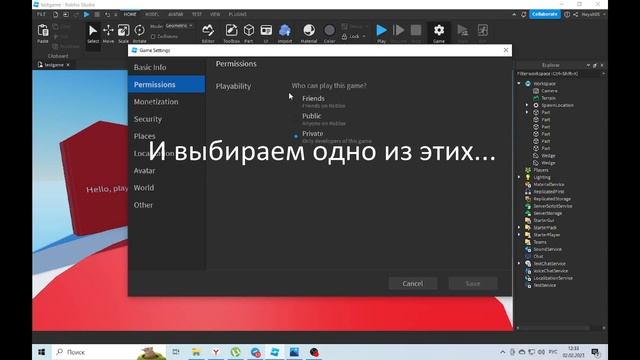Click the small play arrow in quick access bar
This screenshot has height=360, width=640.
(x=87, y=14)
